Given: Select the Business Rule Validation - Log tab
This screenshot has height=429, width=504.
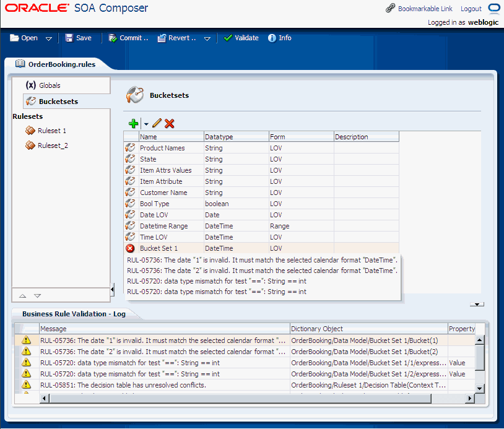Looking at the screenshot, I should [74, 314].
